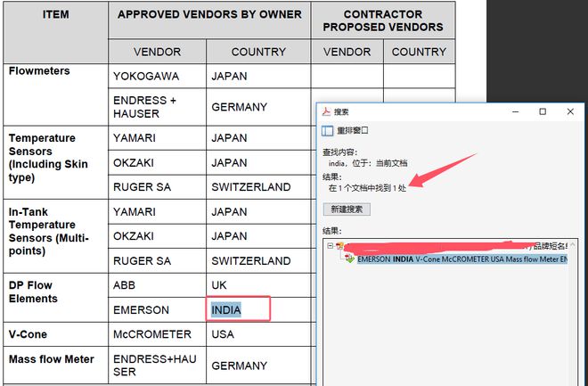Click the Mass flow Meter item cell
The image size is (588, 386).
click(55, 365)
